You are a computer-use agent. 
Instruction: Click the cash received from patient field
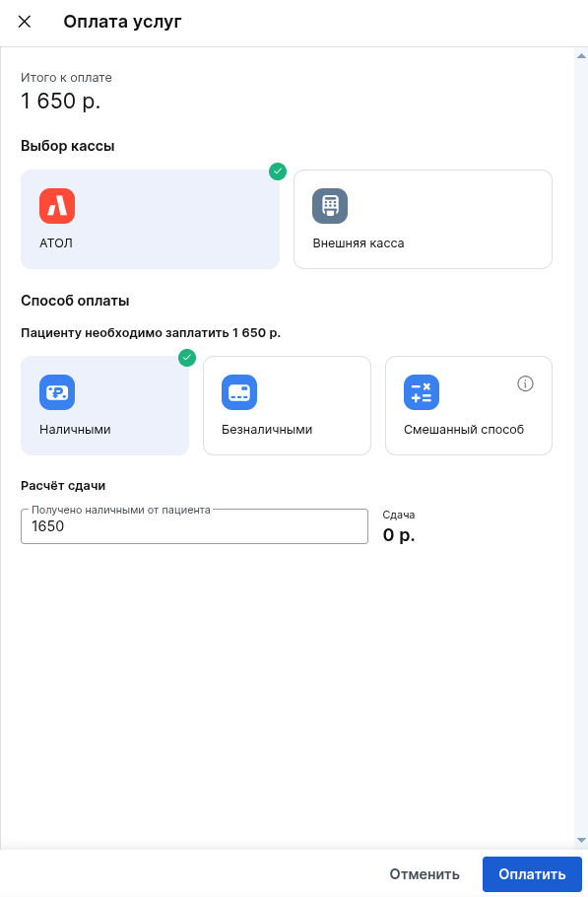click(194, 526)
